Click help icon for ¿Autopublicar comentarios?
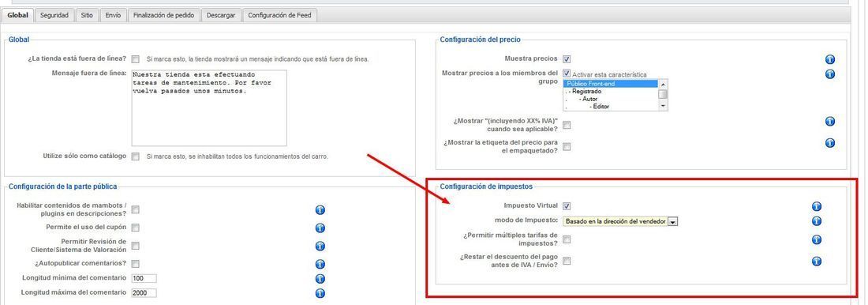The width and height of the screenshot is (868, 305). pyautogui.click(x=320, y=264)
